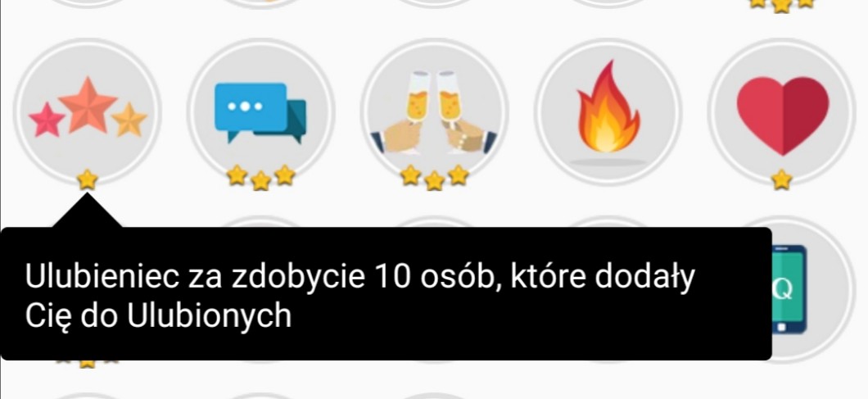Tap the gold stars cut off at top right

[x=781, y=5]
